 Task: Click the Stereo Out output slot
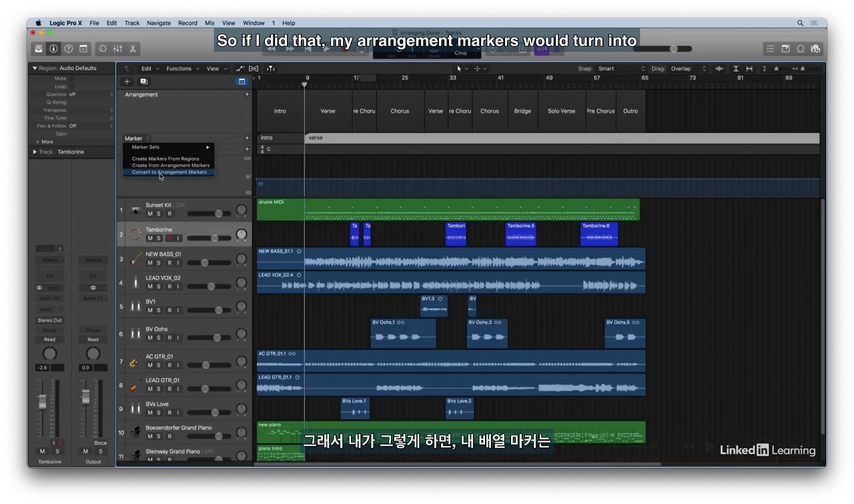(x=49, y=320)
